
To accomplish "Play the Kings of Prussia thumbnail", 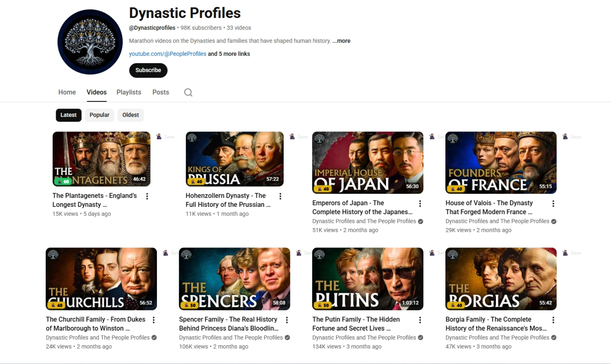I will [x=235, y=159].
